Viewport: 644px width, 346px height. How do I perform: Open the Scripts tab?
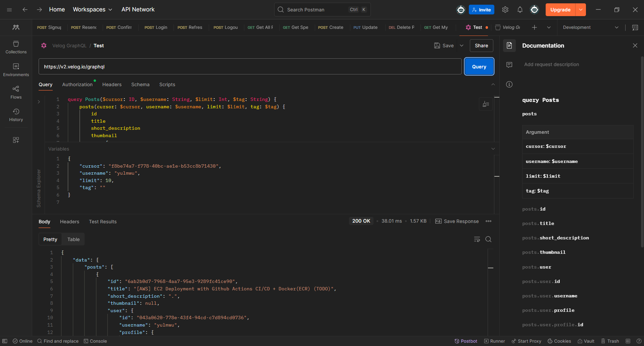click(167, 84)
